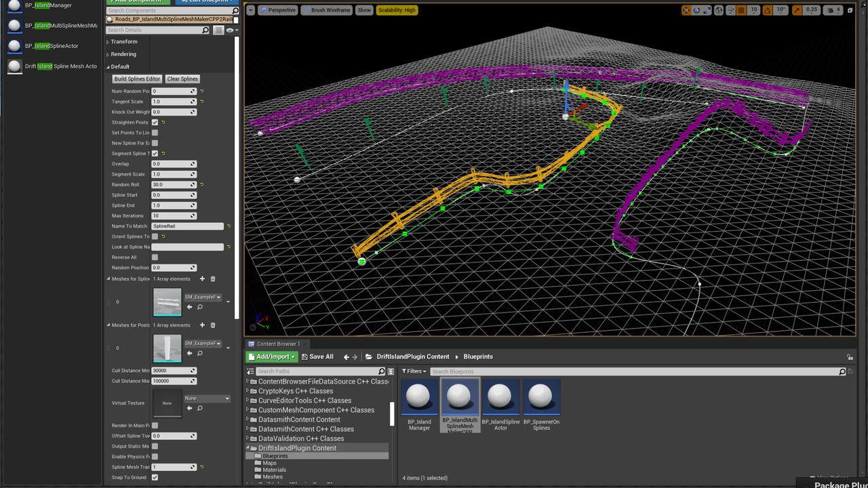Viewport: 868px width, 488px height.
Task: Enable Render In Main Pass checkbox
Action: coord(155,425)
